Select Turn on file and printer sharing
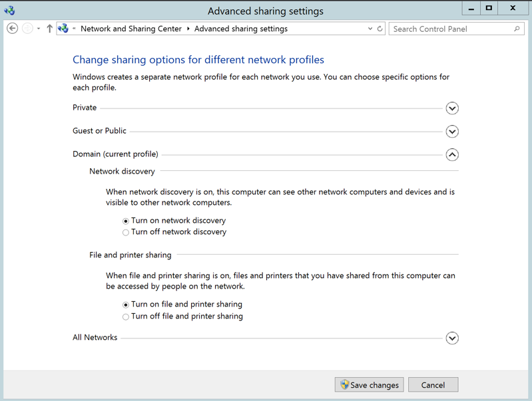 pyautogui.click(x=126, y=305)
